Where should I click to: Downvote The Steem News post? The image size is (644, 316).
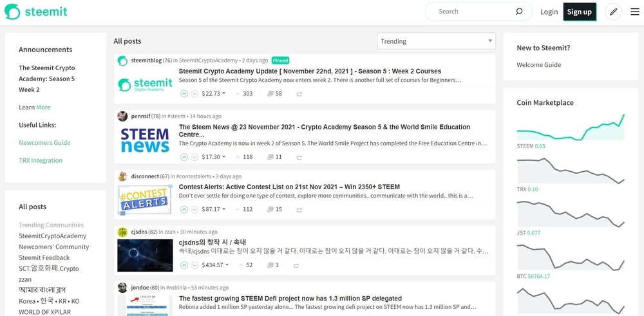pyautogui.click(x=194, y=157)
